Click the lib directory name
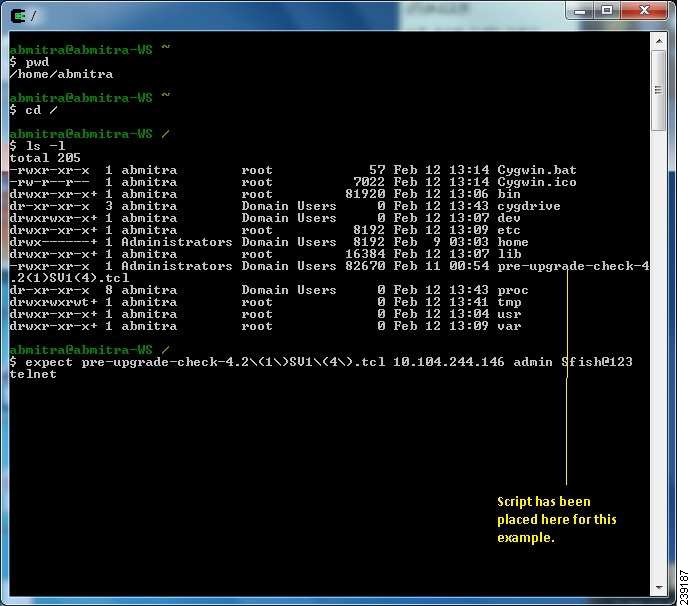 (x=509, y=254)
